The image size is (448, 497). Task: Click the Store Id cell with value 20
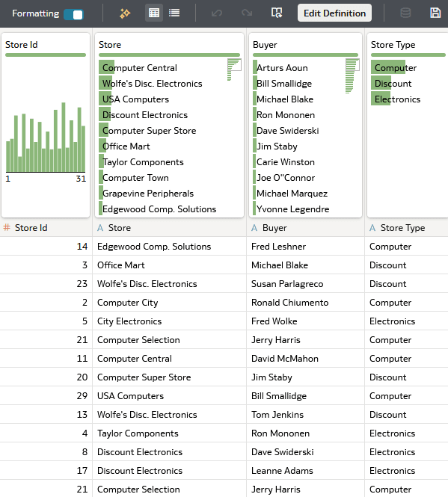[46, 377]
